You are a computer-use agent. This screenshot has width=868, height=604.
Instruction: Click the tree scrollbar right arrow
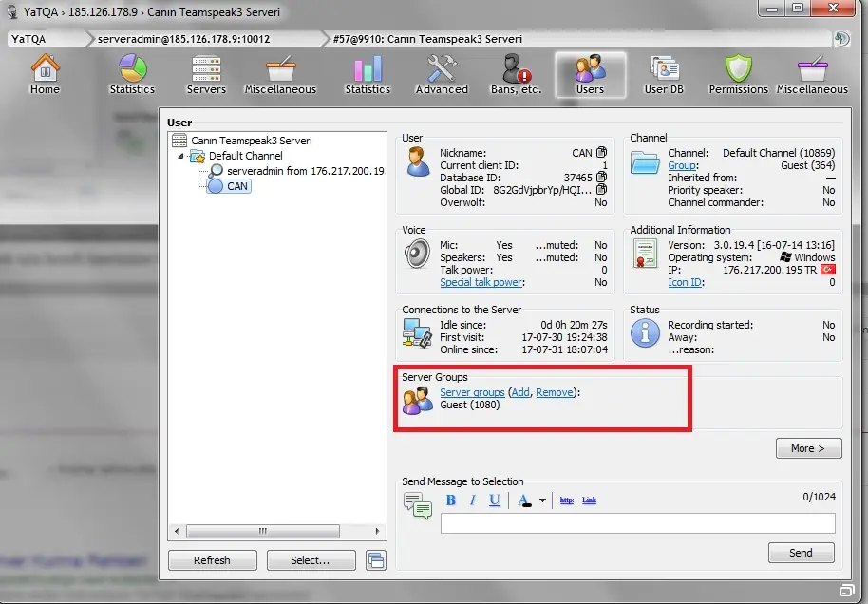point(378,532)
